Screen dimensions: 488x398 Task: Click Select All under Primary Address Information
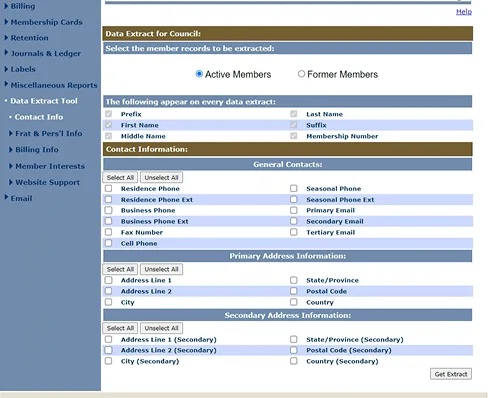pyautogui.click(x=120, y=269)
